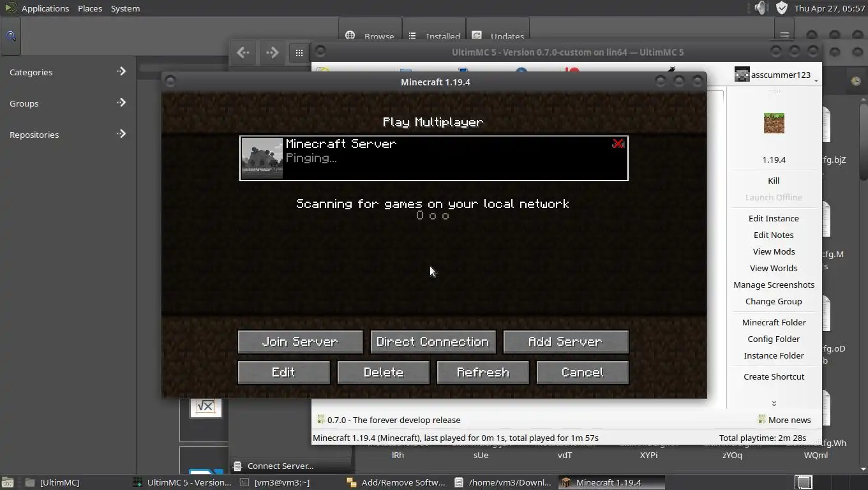The width and height of the screenshot is (868, 490).
Task: Click the search icon in software manager
Action: [x=11, y=36]
